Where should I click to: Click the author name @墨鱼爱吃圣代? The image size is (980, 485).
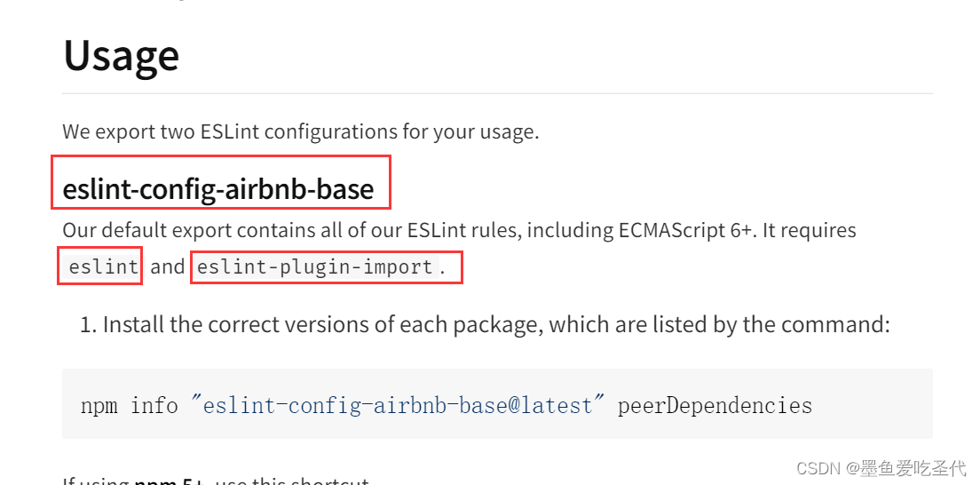pyautogui.click(x=906, y=468)
